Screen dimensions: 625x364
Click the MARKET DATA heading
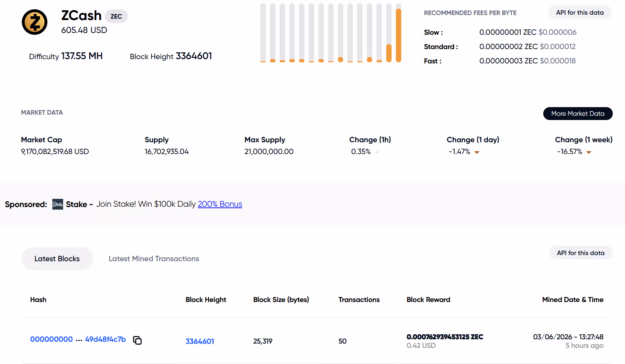point(42,112)
